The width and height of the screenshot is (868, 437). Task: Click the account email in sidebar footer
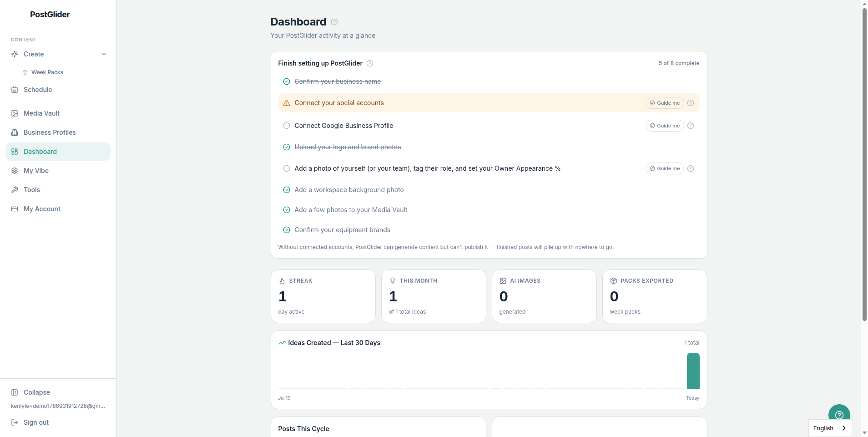(x=58, y=406)
